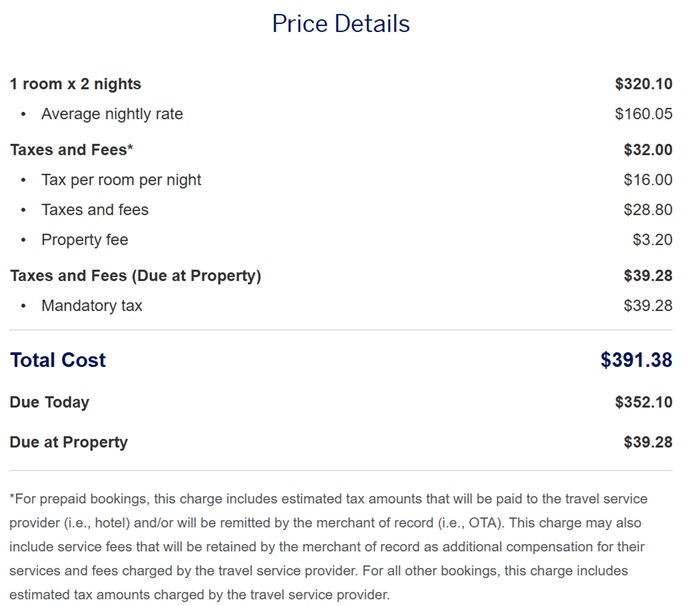Click the Price Details heading
Viewport: 694px width, 606px height.
[x=341, y=24]
